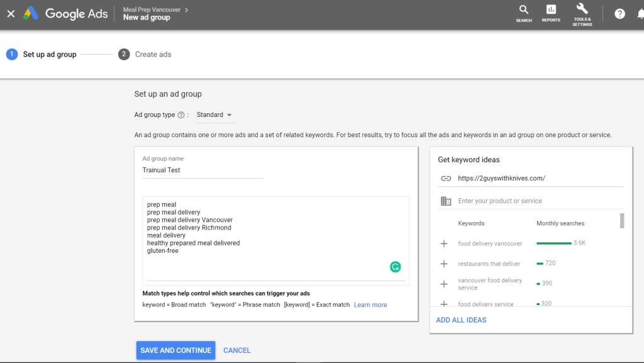
Task: Add 'food delivery vancouver' keyword with plus icon
Action: pyautogui.click(x=444, y=243)
